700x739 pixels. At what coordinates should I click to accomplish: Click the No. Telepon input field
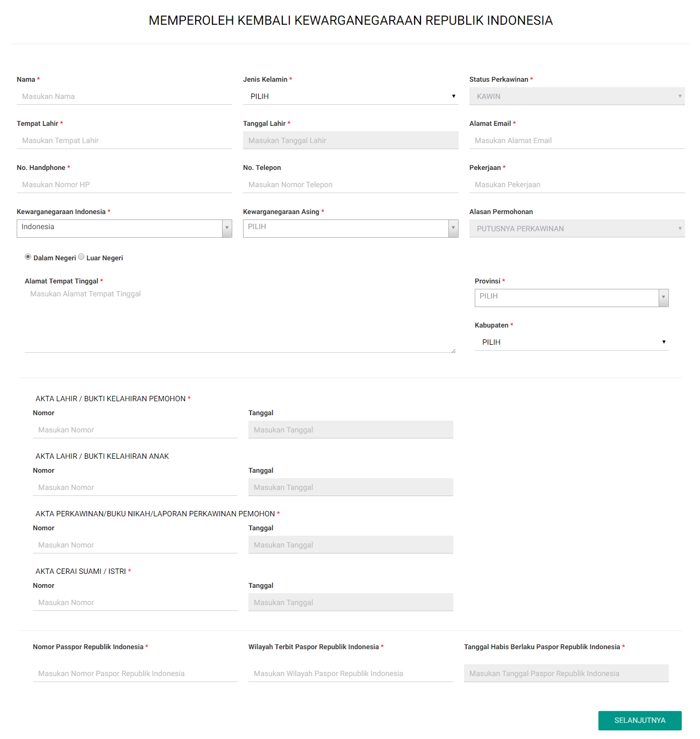[x=351, y=184]
